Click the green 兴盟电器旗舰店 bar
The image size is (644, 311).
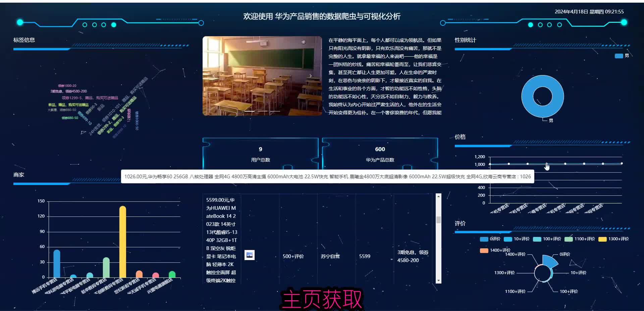pos(172,274)
